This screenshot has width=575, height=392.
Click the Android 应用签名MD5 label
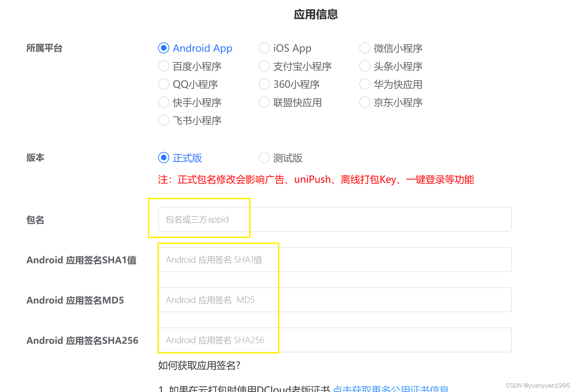[75, 300]
